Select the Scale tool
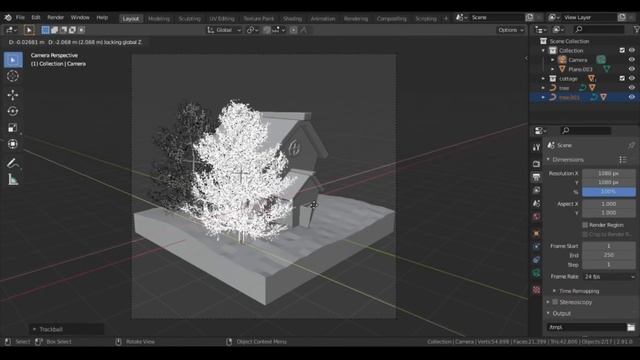Screen dimensions: 640x360 13,128
